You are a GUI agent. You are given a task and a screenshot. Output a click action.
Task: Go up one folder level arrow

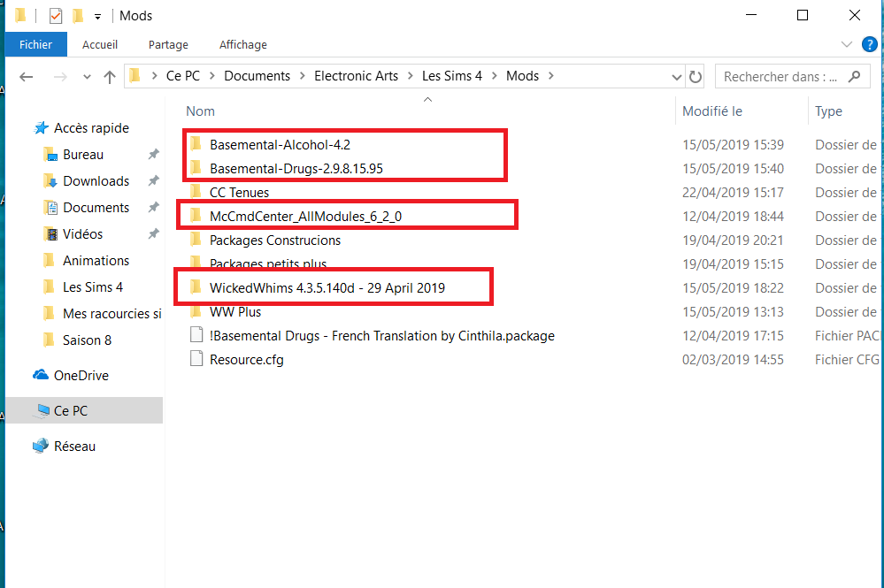pos(110,77)
